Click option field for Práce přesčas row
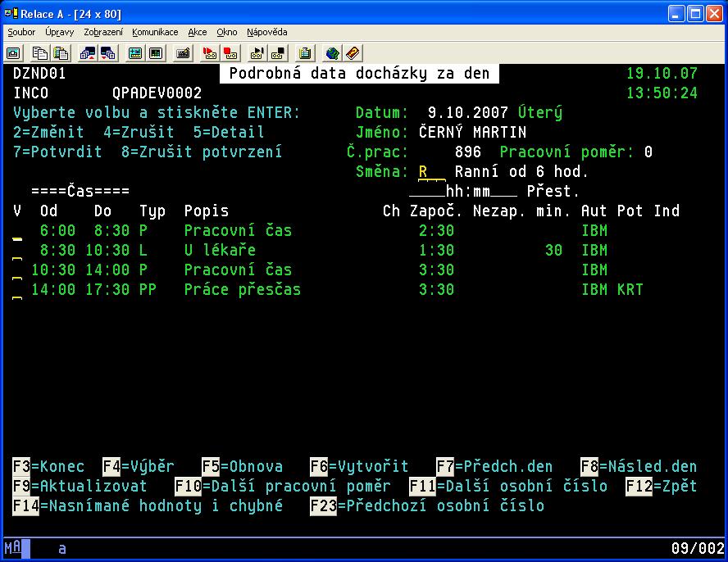The image size is (728, 562). [x=17, y=291]
